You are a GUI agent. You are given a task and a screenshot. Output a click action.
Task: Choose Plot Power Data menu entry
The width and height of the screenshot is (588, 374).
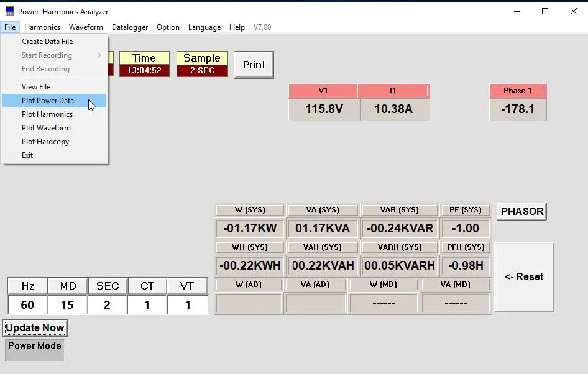click(47, 100)
